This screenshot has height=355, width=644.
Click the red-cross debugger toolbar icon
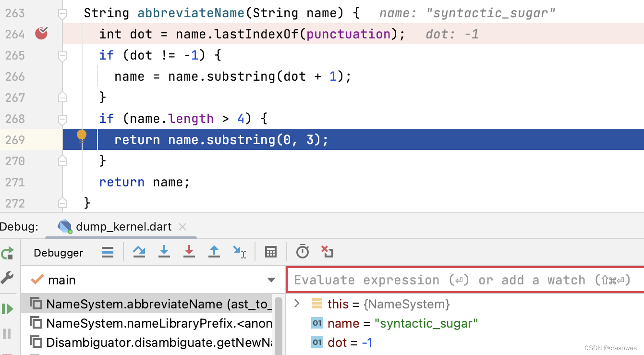(327, 251)
